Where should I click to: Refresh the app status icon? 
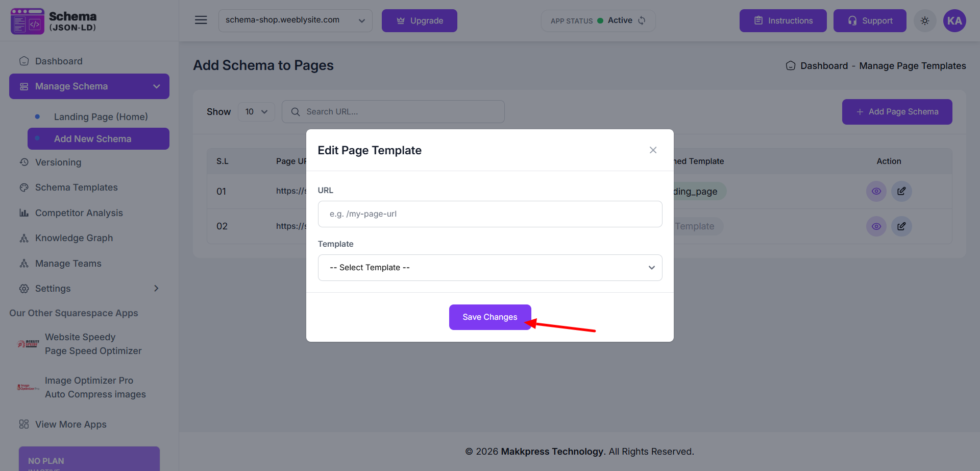[x=642, y=20]
